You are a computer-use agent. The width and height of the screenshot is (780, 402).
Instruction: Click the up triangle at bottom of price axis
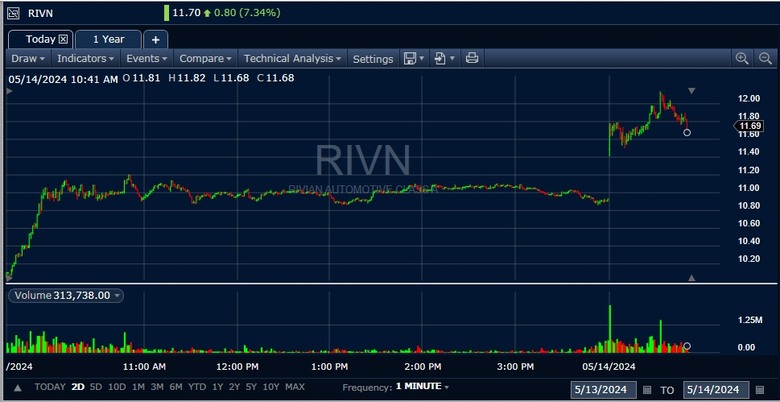click(691, 278)
